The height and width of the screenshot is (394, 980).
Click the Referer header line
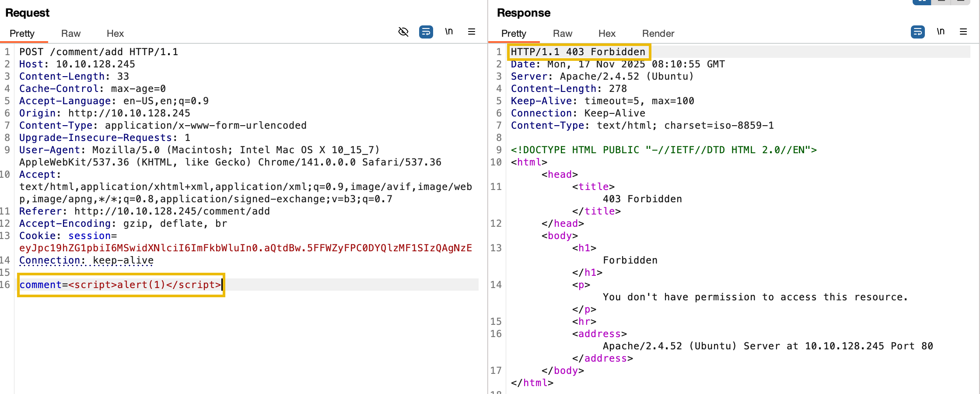[x=144, y=211]
